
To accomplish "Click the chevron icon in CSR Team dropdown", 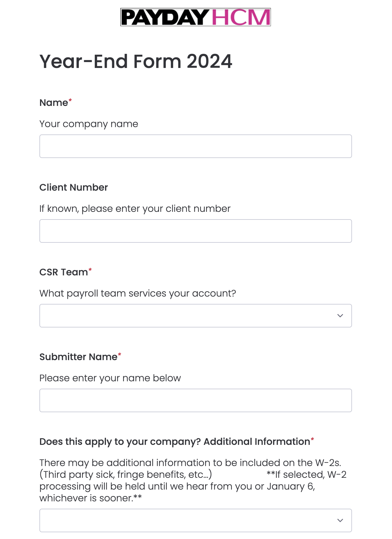I will (340, 316).
